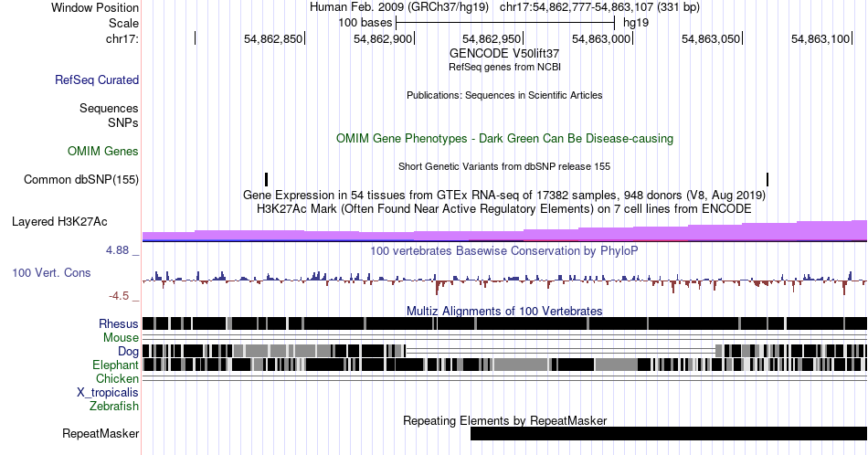Screen dimensions: 868x455
Task: Click the Scale label
Action: [x=123, y=23]
